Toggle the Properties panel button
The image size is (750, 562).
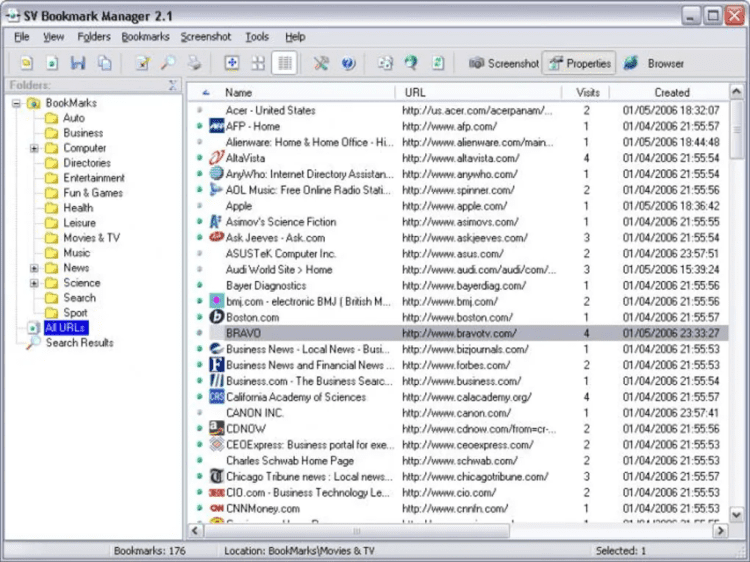(579, 63)
